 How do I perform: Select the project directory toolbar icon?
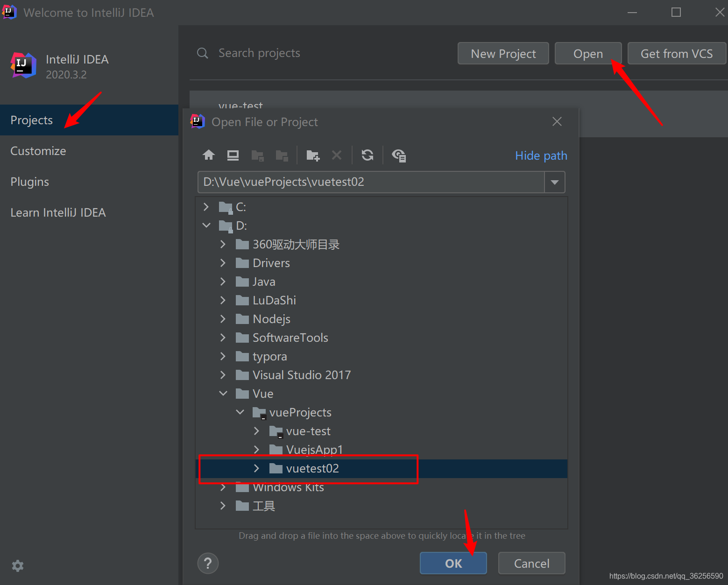[258, 155]
